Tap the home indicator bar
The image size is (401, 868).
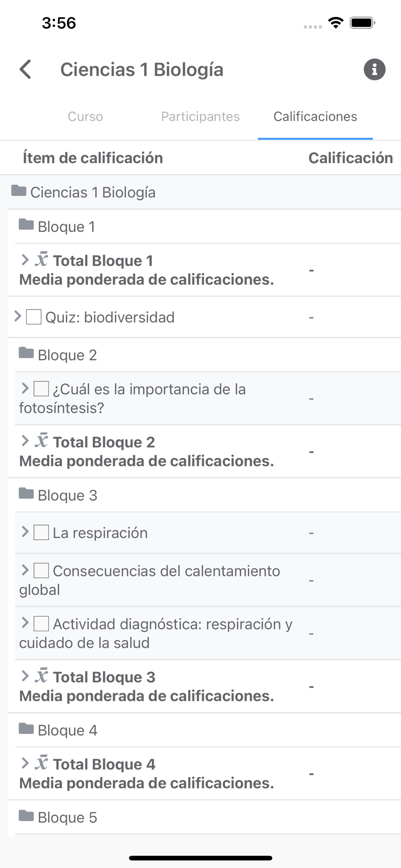pyautogui.click(x=200, y=858)
